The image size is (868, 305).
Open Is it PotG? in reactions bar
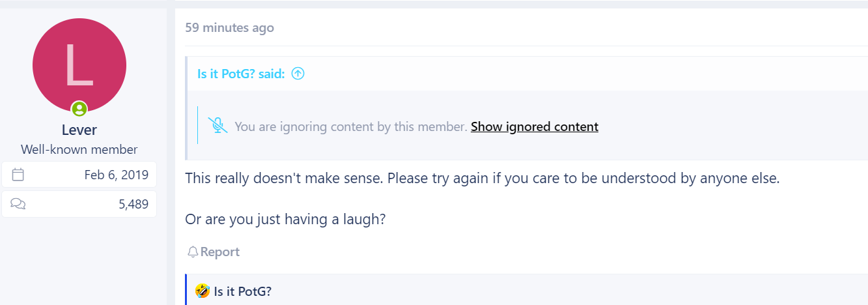coord(242,291)
